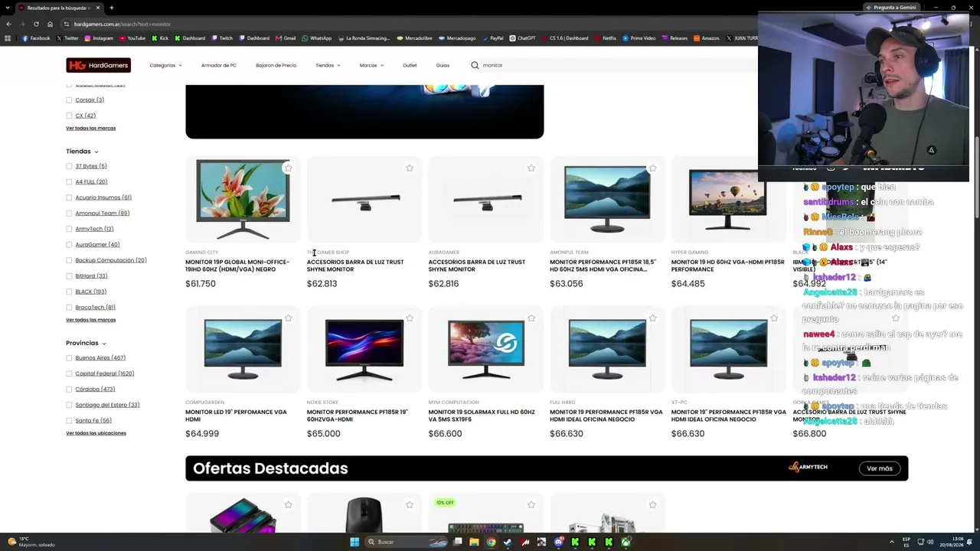Tick the Santa Fe (56) province filter
The image size is (980, 551).
click(69, 420)
